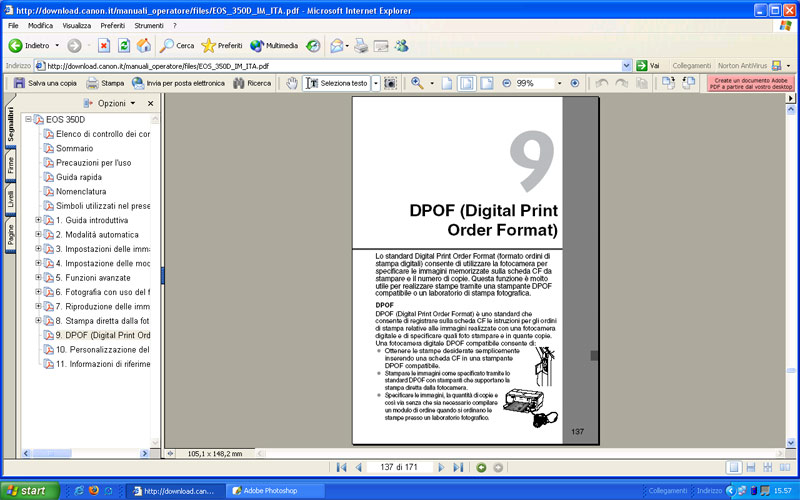
Task: Open the Modifica menu
Action: pos(40,26)
